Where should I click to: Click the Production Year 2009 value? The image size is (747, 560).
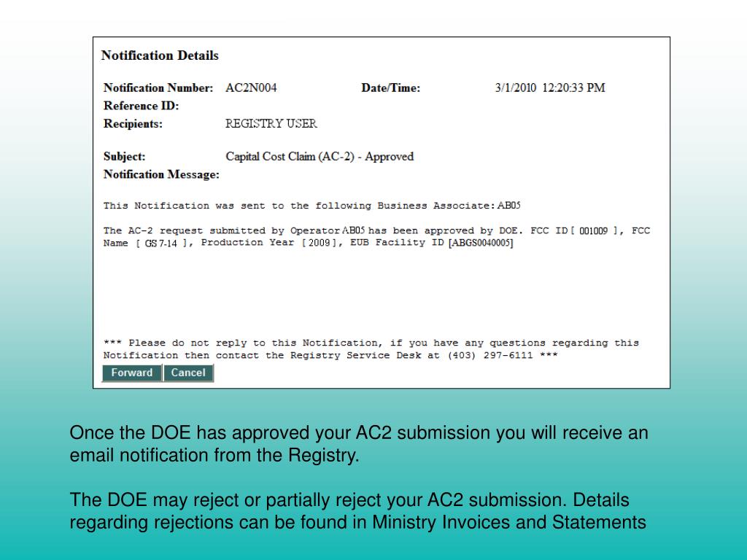pos(320,243)
